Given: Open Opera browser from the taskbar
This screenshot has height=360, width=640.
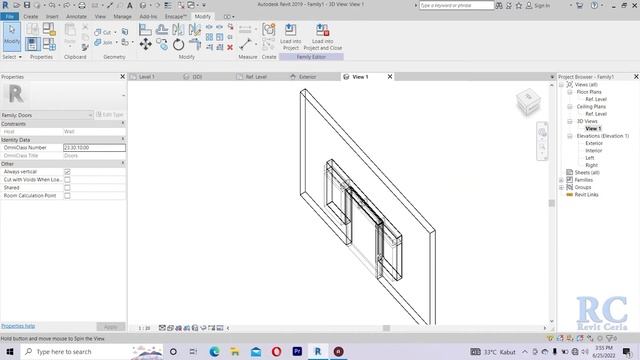Looking at the screenshot, I should click(276, 351).
